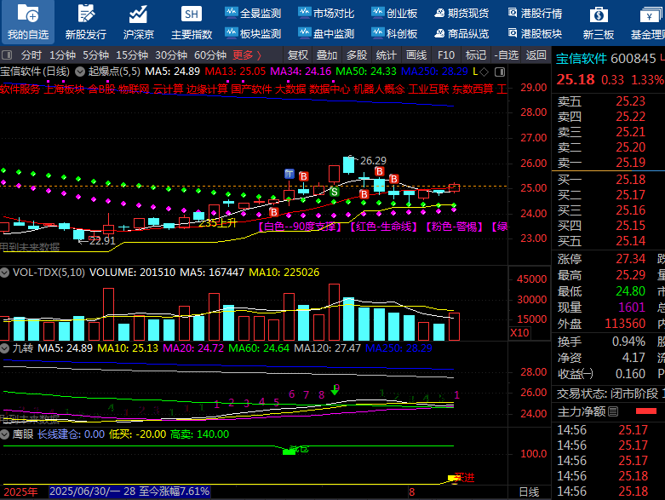This screenshot has width=665, height=500.
Task: Open 商品纵览 view
Action: pyautogui.click(x=462, y=33)
